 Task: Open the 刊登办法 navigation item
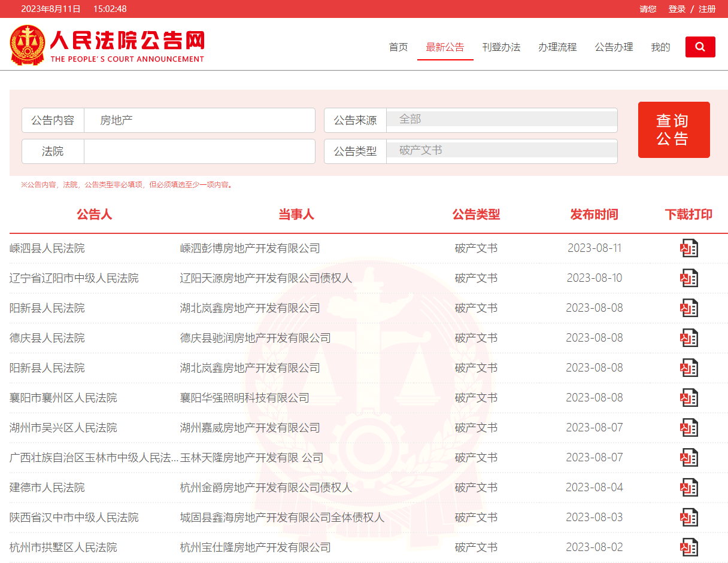(x=501, y=47)
